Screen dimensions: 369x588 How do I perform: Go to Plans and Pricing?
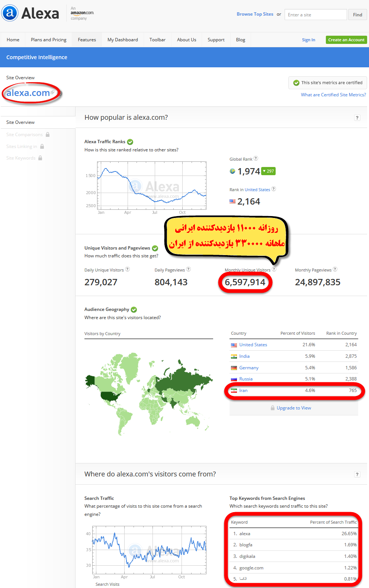(x=49, y=40)
